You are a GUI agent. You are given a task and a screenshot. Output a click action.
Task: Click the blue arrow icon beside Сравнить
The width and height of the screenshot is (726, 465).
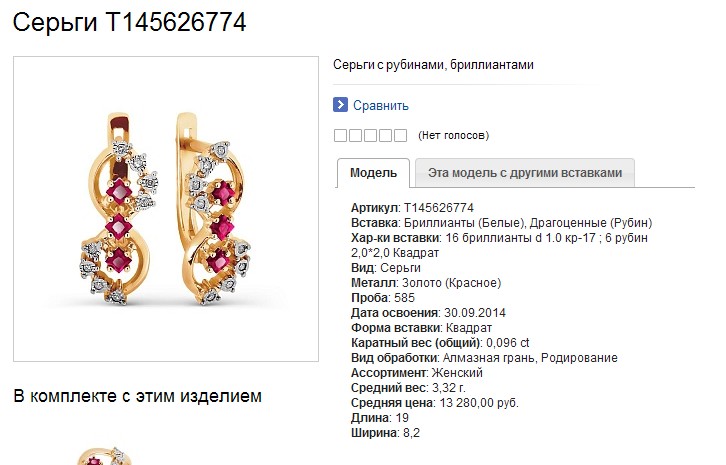[x=340, y=105]
